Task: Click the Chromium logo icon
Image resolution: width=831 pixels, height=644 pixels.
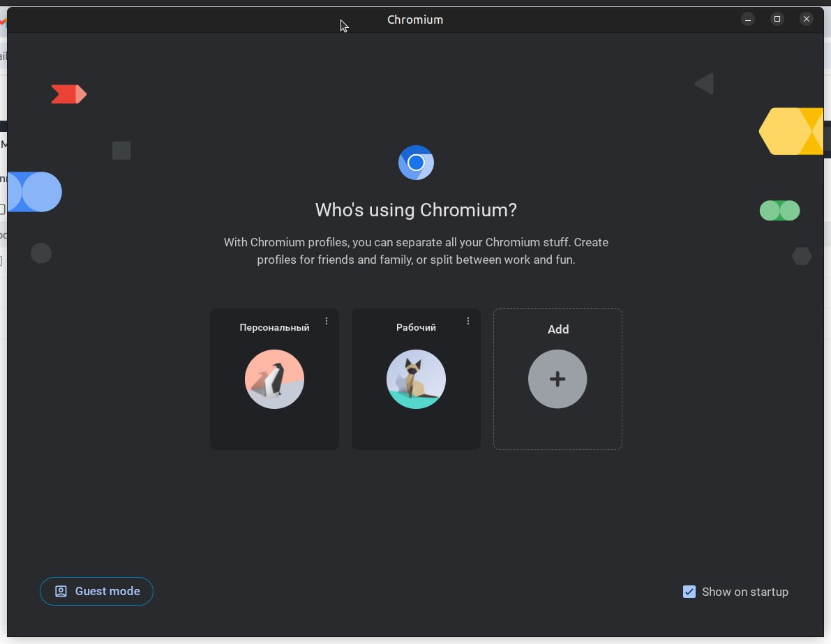Action: [x=416, y=163]
